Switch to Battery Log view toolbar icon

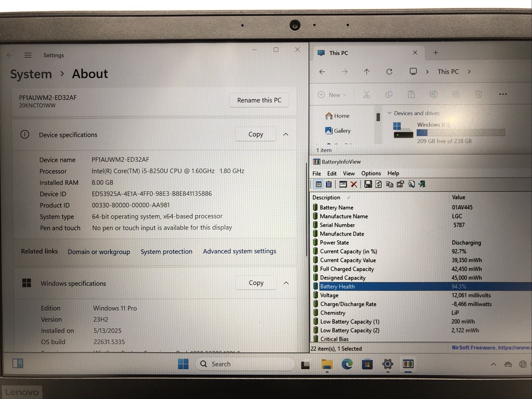tap(329, 184)
